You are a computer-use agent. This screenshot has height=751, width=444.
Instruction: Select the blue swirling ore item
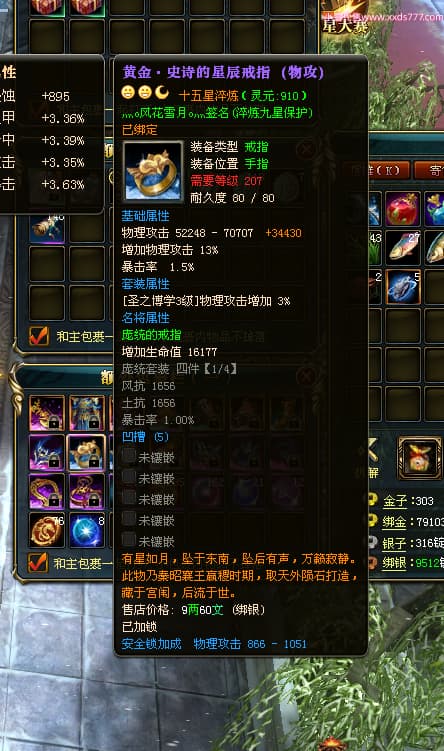(x=403, y=286)
